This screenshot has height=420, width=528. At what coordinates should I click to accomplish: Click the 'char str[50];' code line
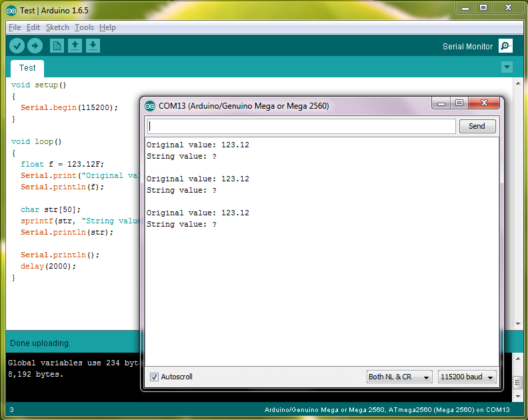click(x=51, y=210)
